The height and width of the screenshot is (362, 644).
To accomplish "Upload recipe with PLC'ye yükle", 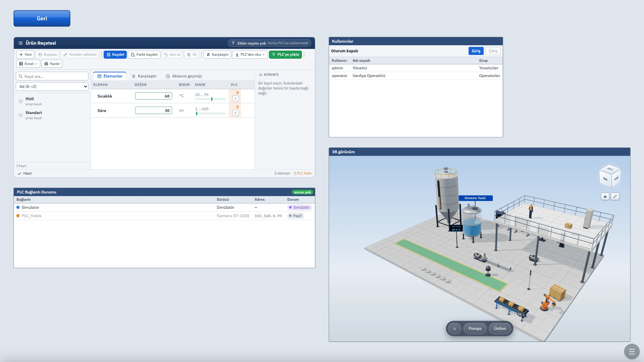I will pyautogui.click(x=285, y=55).
